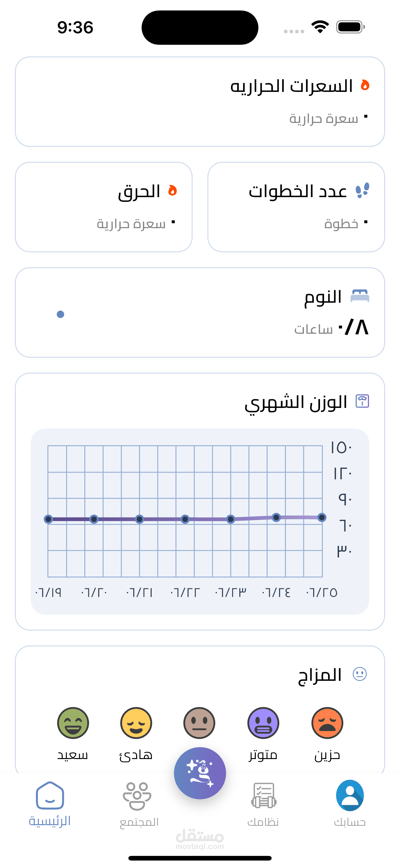
Task: Tap the flame icon beside السعرات الحراريه
Action: pos(365,85)
